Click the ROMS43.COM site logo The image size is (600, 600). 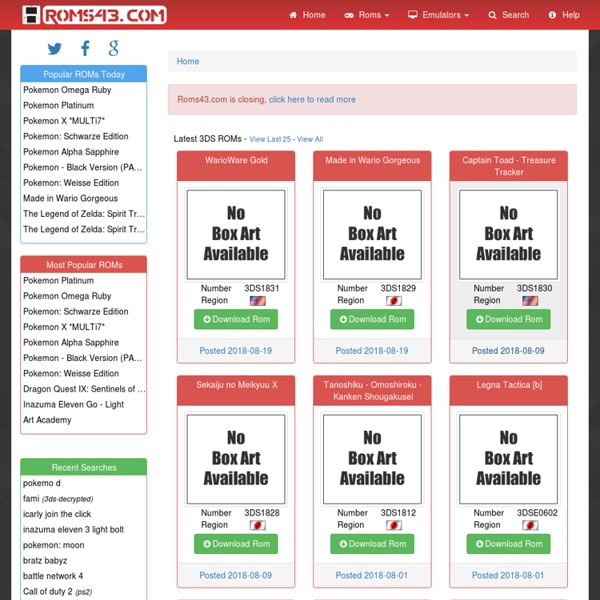point(94,15)
